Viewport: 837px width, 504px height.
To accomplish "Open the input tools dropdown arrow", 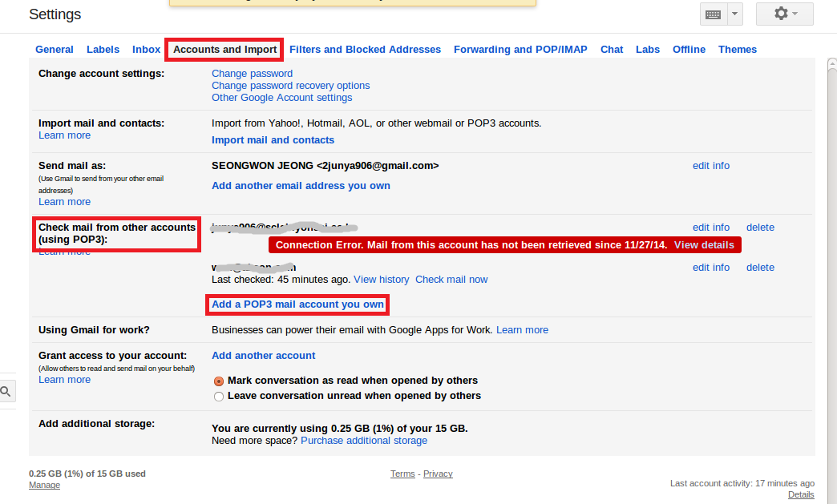I will [735, 14].
